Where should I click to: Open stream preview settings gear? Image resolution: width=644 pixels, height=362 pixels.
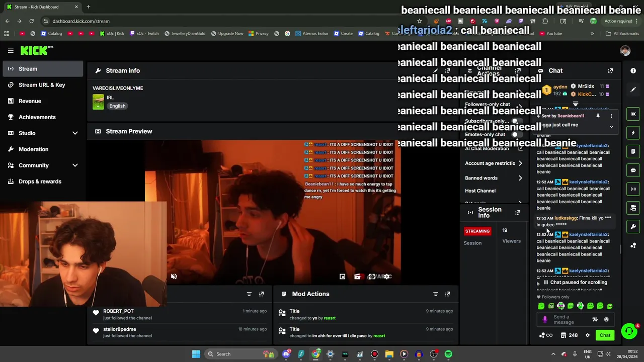[x=386, y=277]
